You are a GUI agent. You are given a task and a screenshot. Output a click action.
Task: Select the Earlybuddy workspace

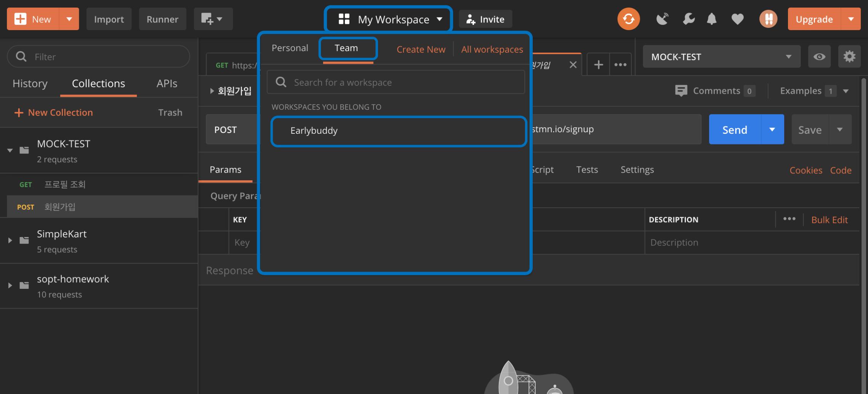coord(399,131)
